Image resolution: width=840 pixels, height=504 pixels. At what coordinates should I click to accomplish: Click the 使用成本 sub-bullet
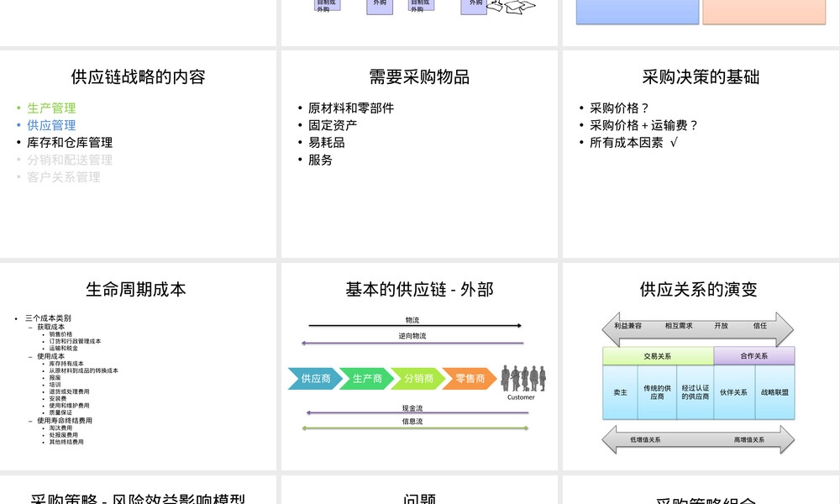tap(51, 356)
